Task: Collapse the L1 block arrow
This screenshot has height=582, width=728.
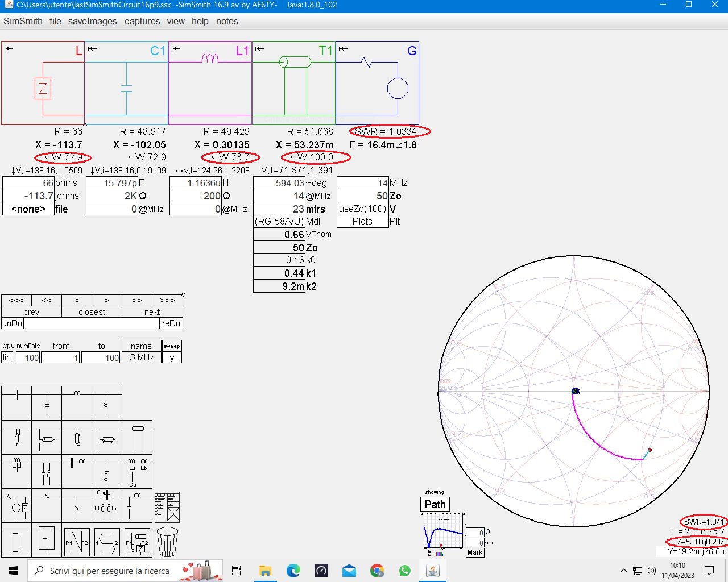Action: (x=176, y=48)
